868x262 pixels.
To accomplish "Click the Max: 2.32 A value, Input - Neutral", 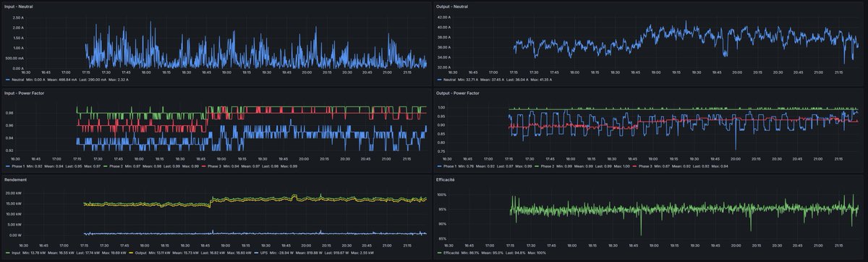I will pos(119,80).
